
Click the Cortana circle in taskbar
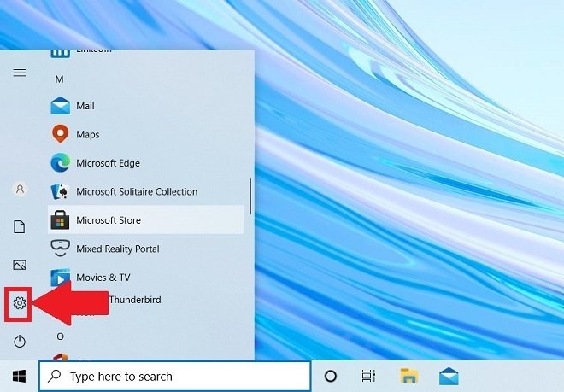point(331,376)
